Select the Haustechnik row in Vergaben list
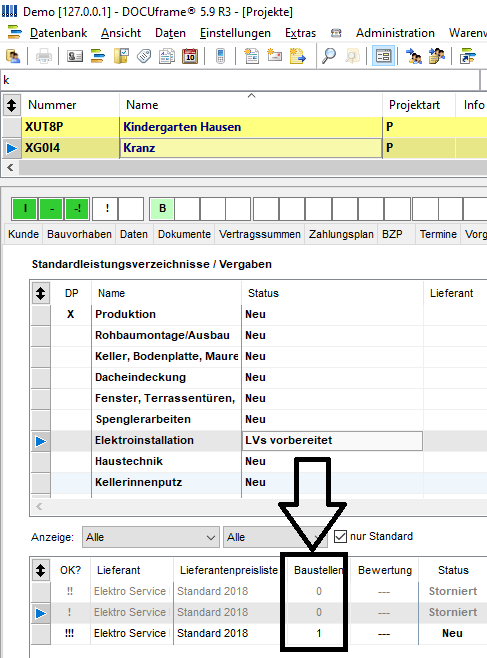The width and height of the screenshot is (487, 658). pos(259,461)
